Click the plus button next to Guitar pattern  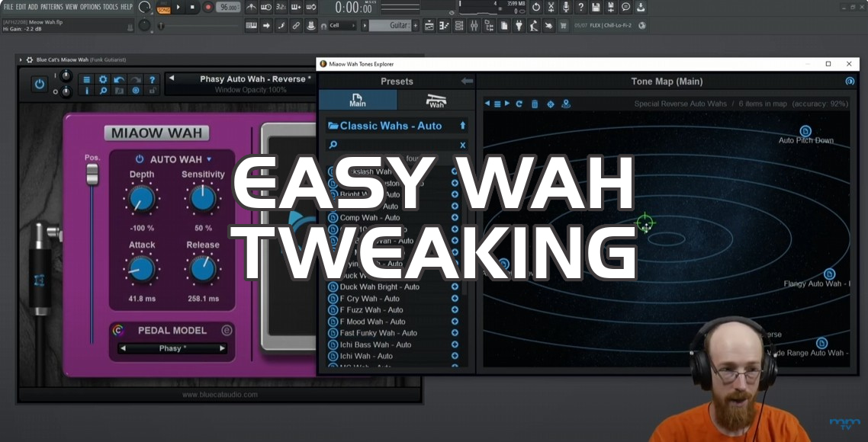coord(416,25)
